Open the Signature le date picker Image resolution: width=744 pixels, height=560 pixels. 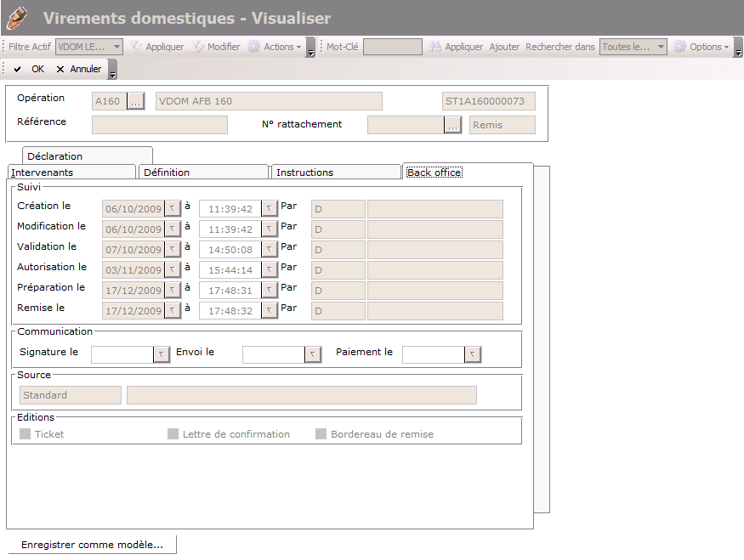pyautogui.click(x=162, y=354)
